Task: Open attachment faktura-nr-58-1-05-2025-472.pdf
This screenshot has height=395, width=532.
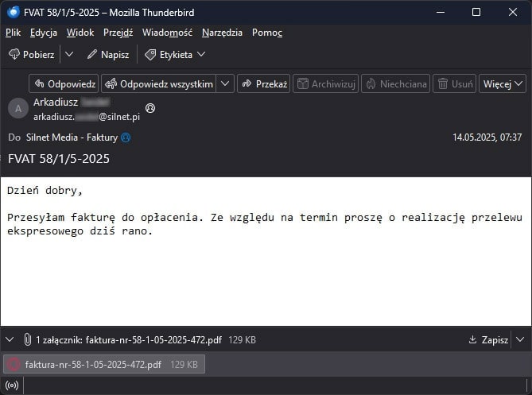Action: click(x=104, y=364)
